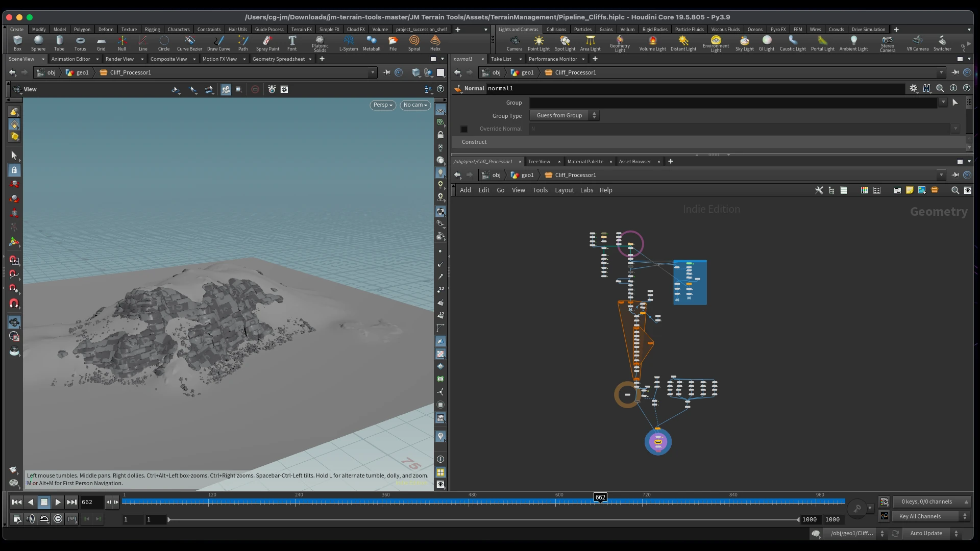Click the Torus shelf tool
The image size is (980, 551).
coord(80,43)
